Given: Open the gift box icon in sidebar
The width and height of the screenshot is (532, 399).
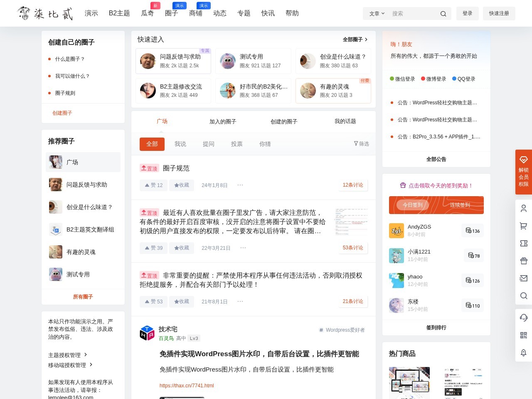Looking at the screenshot, I should pos(523,261).
